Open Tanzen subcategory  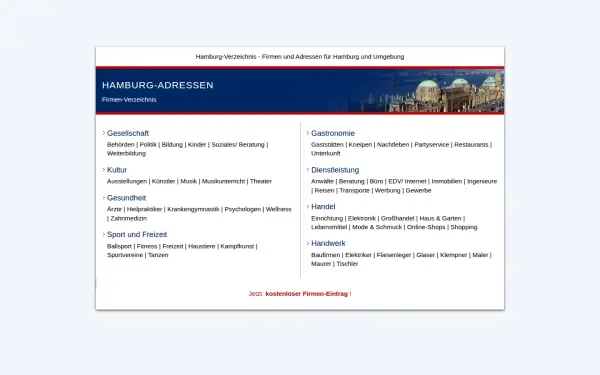(x=158, y=255)
